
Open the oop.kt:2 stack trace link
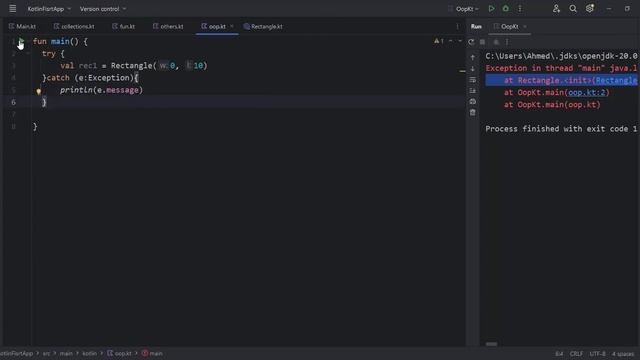(x=587, y=92)
